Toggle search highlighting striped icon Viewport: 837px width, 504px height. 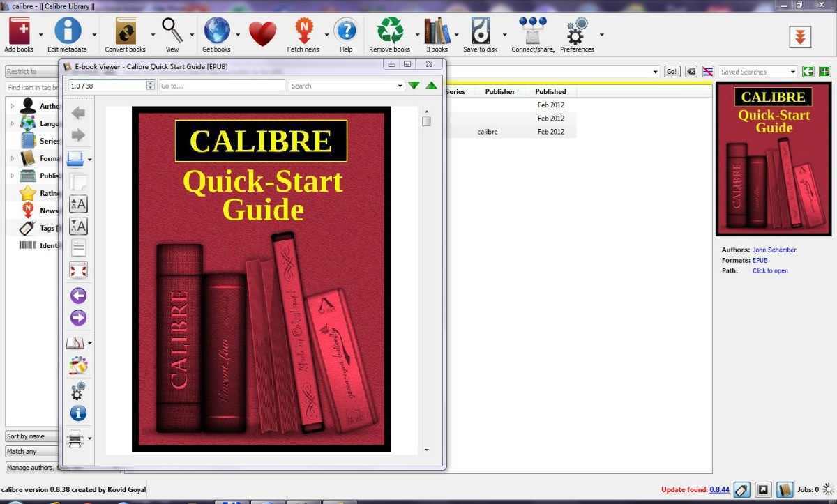click(708, 72)
